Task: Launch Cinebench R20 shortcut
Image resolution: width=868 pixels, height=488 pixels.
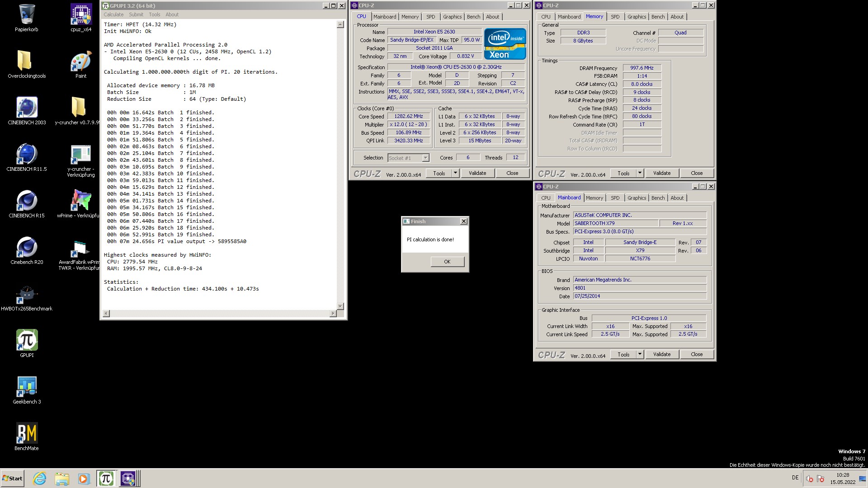Action: [27, 250]
